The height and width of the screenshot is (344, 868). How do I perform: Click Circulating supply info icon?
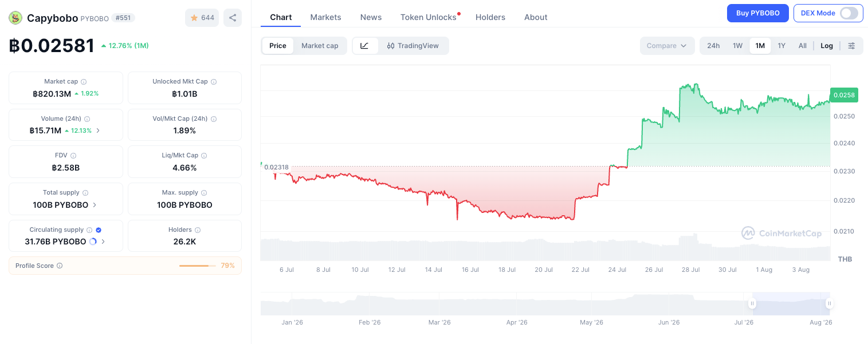[x=89, y=230]
